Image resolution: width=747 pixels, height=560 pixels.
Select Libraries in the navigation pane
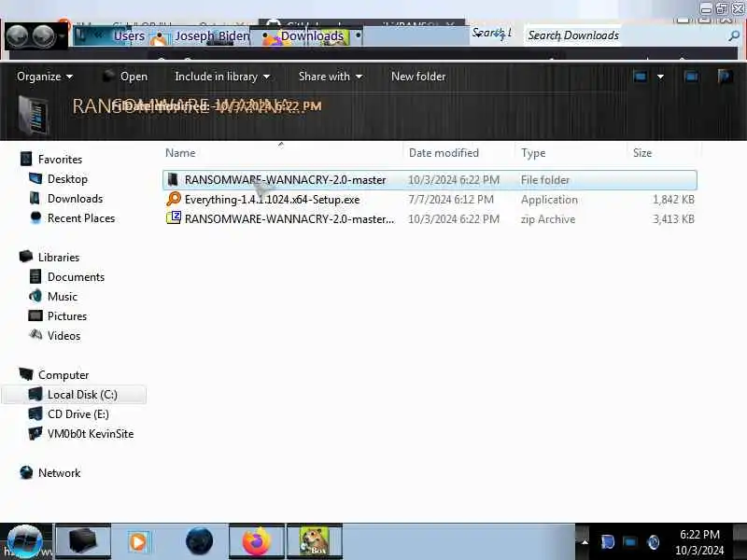point(59,258)
